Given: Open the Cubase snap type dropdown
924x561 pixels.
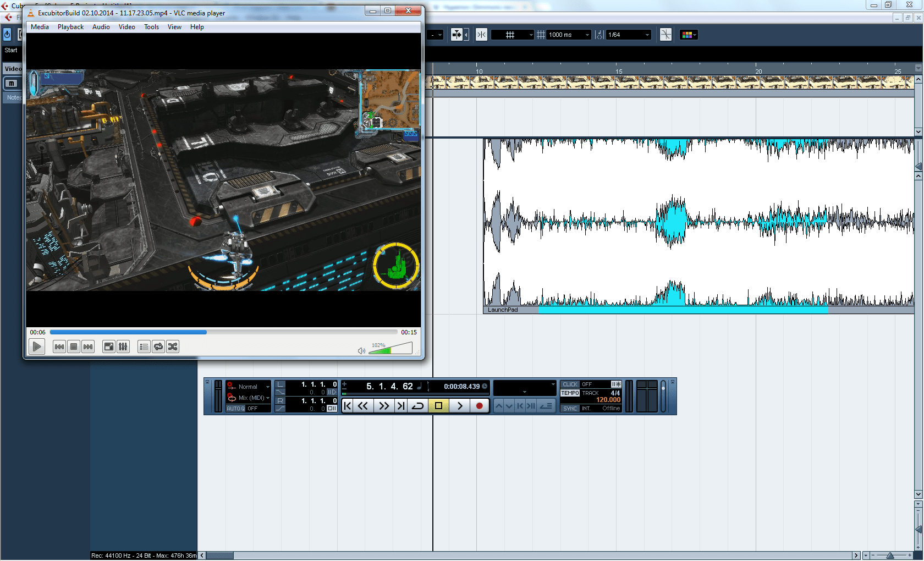Looking at the screenshot, I should (x=512, y=35).
